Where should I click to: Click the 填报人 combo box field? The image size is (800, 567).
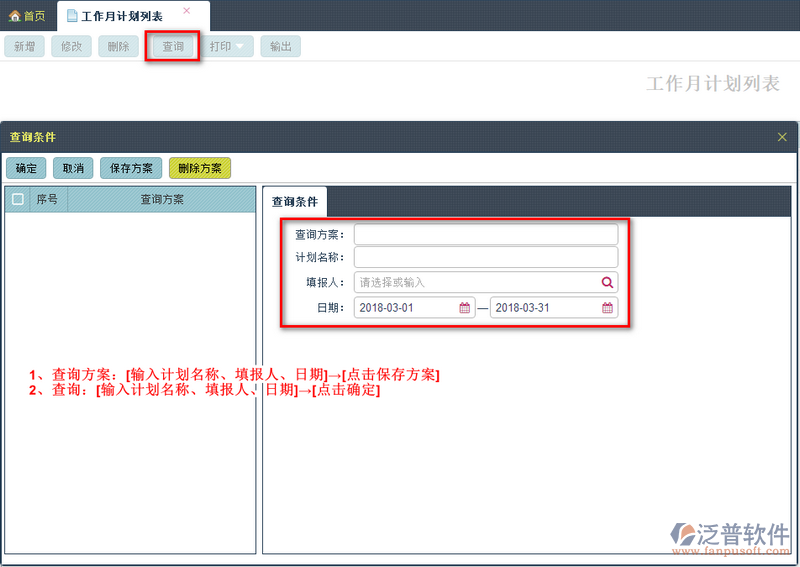486,282
